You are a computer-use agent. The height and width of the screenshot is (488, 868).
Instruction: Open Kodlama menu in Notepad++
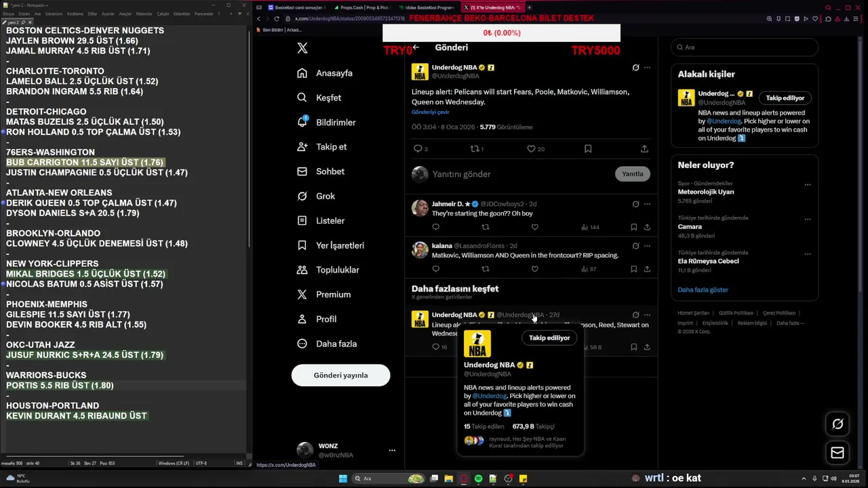coord(75,14)
